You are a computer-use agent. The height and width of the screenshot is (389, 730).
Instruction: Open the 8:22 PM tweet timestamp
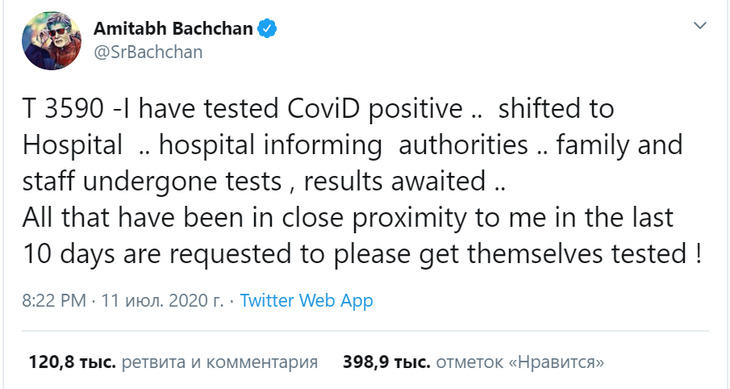(x=54, y=301)
